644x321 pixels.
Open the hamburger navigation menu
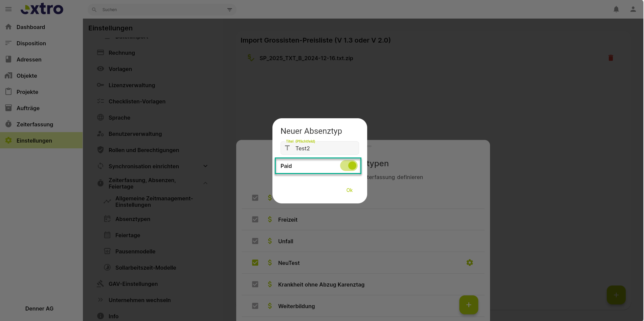(x=8, y=9)
